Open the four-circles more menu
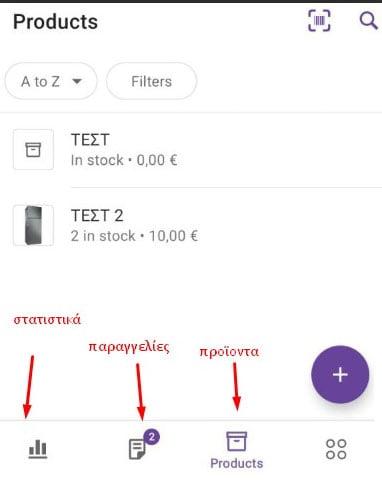The image size is (382, 482). coord(336,449)
